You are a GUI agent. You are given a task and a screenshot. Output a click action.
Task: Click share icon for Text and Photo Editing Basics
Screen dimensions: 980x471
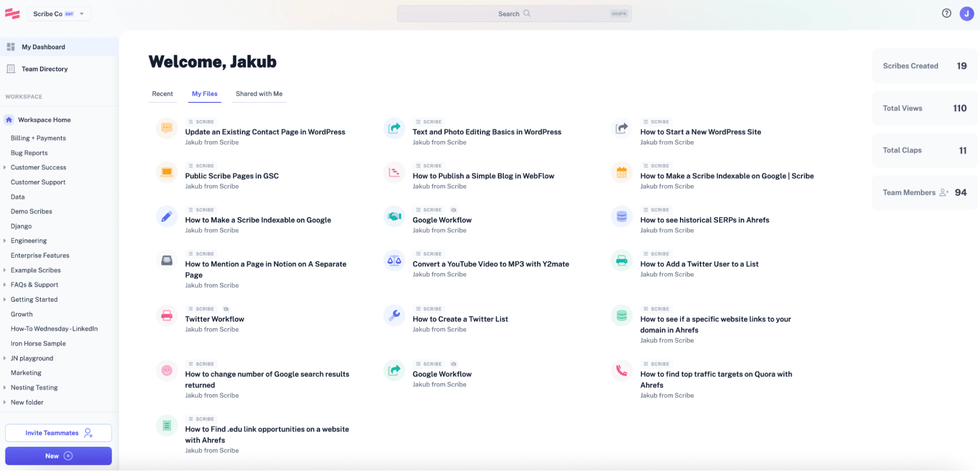394,128
